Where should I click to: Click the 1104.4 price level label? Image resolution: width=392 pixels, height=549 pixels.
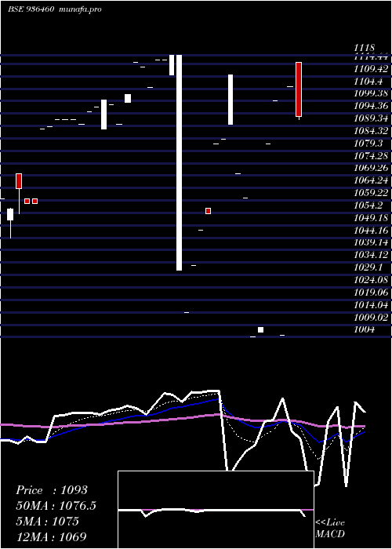click(368, 82)
